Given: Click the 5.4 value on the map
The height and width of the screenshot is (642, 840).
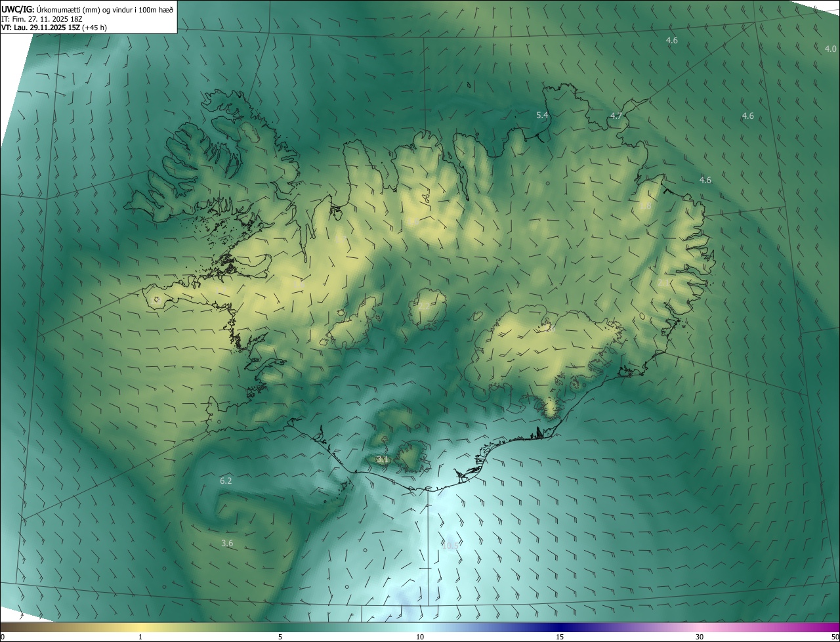Looking at the screenshot, I should (542, 115).
